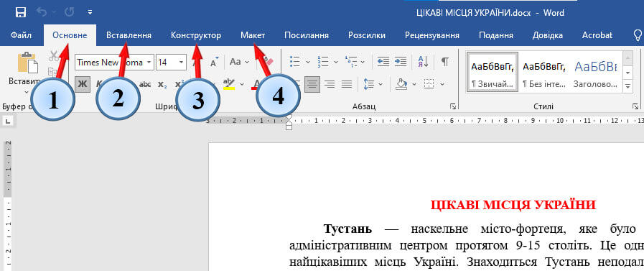Open the Рецензування tab
Image resolution: width=644 pixels, height=271 pixels.
pos(432,35)
